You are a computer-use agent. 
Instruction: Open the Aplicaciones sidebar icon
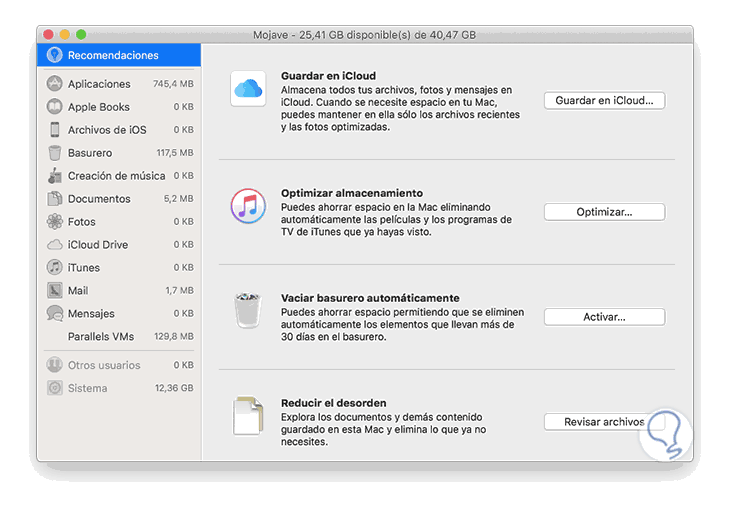54,83
